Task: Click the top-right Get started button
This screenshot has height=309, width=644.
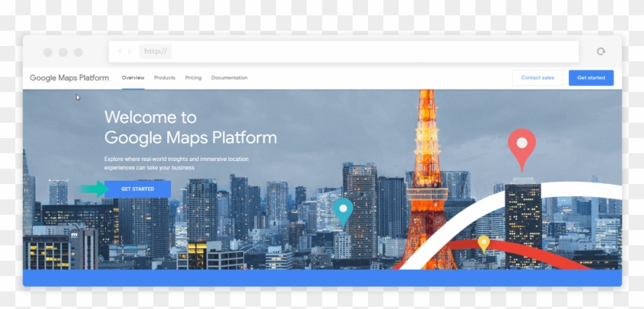Action: [x=591, y=77]
